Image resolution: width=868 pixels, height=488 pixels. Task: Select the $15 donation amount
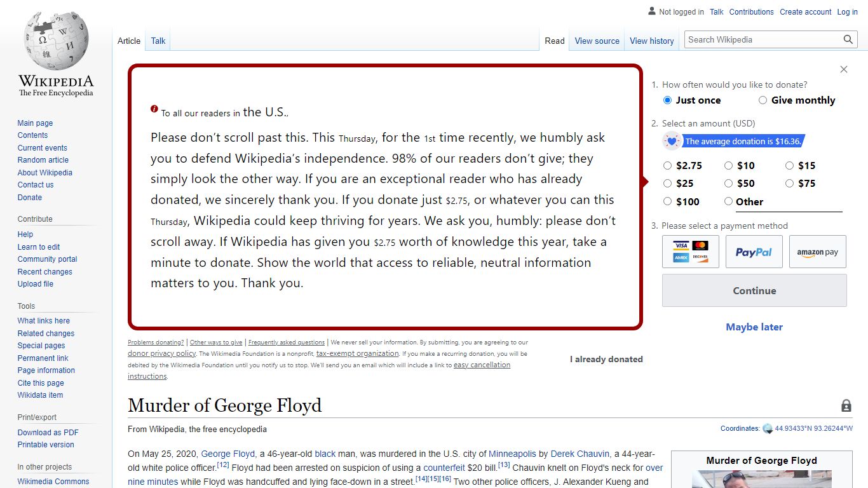tap(789, 166)
